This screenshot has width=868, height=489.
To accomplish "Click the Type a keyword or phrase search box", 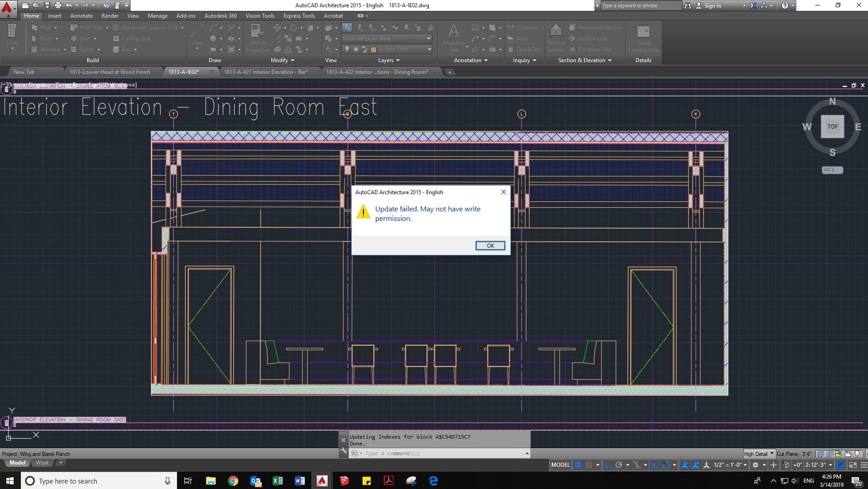I will pos(640,5).
